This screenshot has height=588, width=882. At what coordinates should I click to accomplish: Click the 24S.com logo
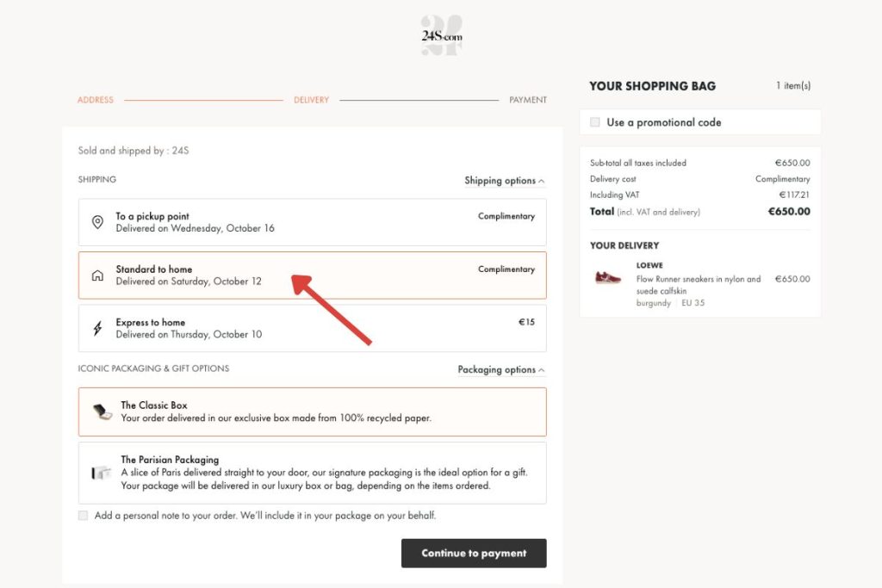[x=441, y=36]
